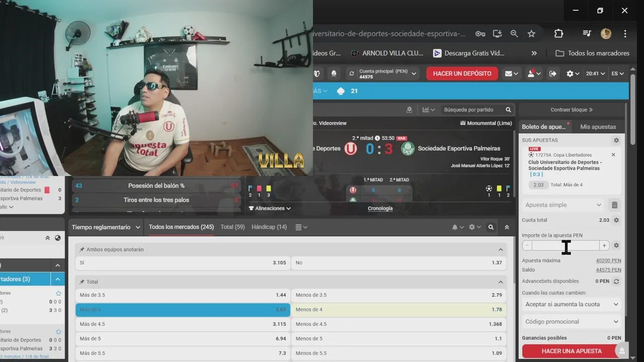The image size is (644, 362).
Task: Click the location pin icon beside search
Action: tap(409, 110)
